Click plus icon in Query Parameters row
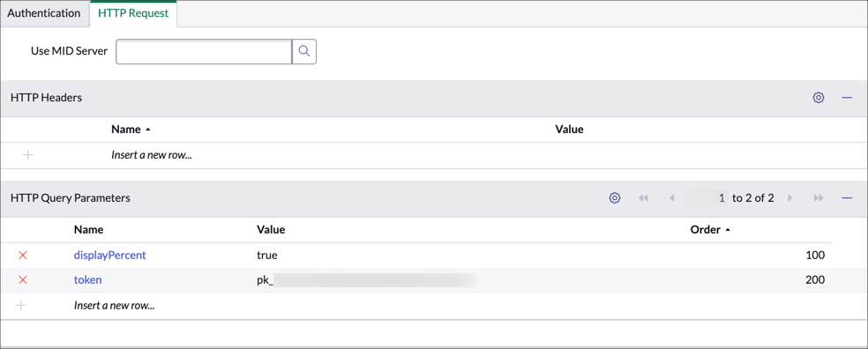This screenshot has width=868, height=349. click(x=20, y=305)
